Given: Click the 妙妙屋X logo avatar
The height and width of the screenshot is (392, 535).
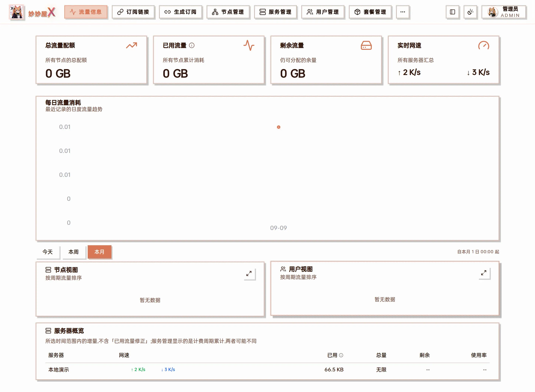Looking at the screenshot, I should coord(16,12).
